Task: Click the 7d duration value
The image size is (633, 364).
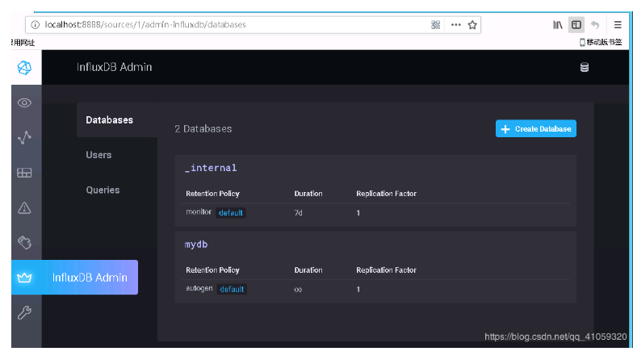Action: tap(299, 213)
